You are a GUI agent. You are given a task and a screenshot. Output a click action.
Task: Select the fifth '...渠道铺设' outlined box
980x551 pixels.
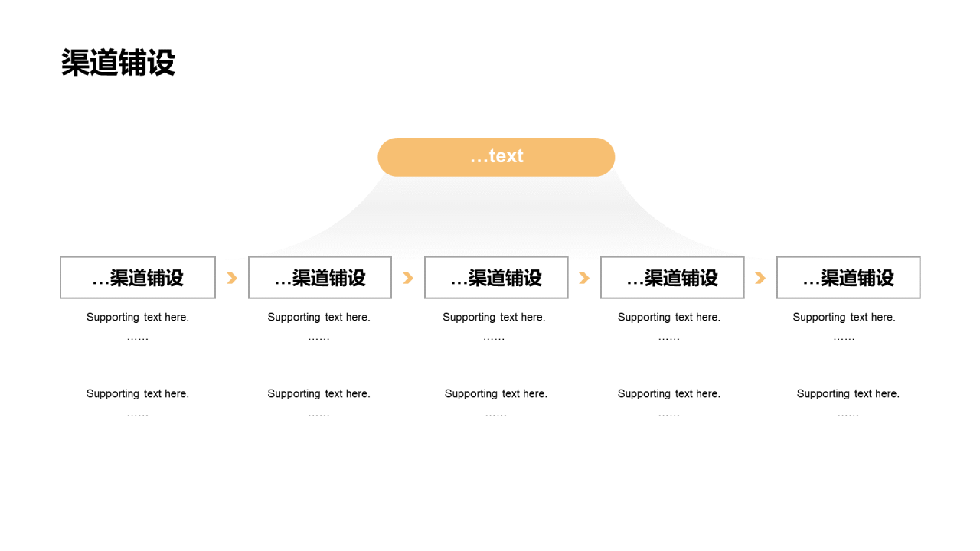(848, 277)
